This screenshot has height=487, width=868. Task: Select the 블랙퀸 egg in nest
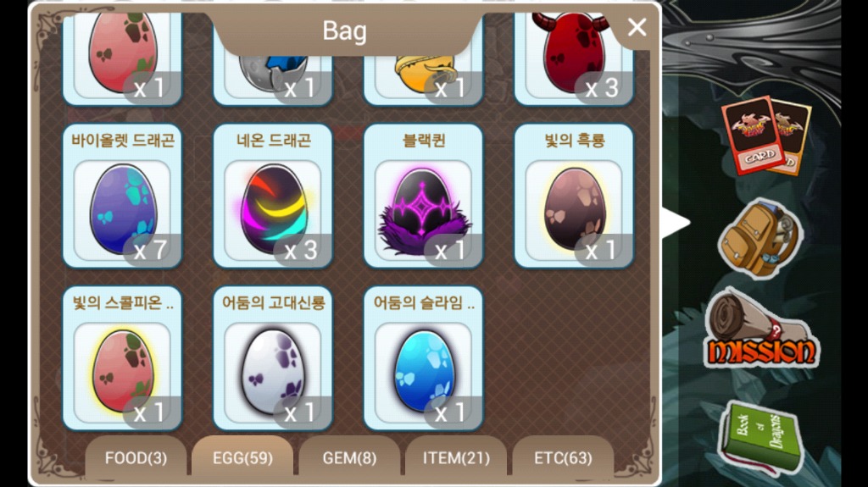coord(424,196)
